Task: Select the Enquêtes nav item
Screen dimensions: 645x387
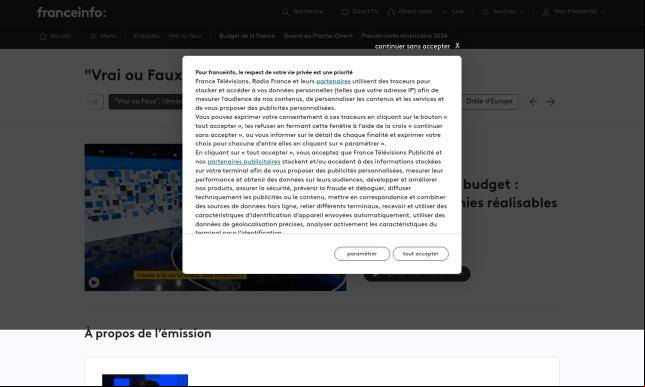Action: 146,36
